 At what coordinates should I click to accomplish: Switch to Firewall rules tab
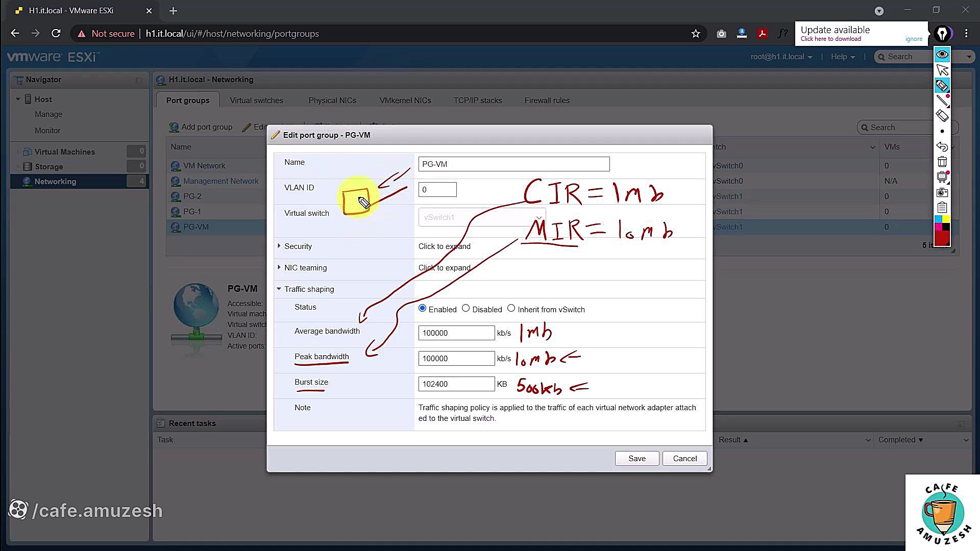[x=547, y=101]
